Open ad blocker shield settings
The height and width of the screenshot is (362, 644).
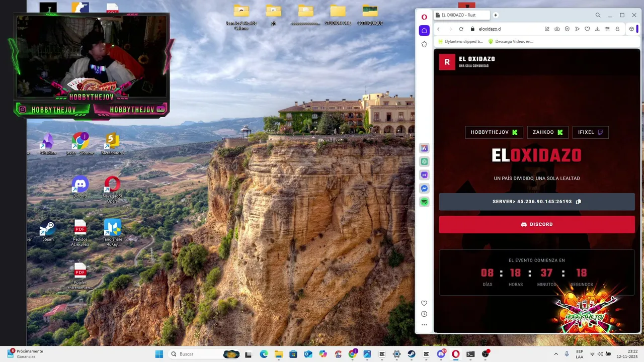click(567, 29)
